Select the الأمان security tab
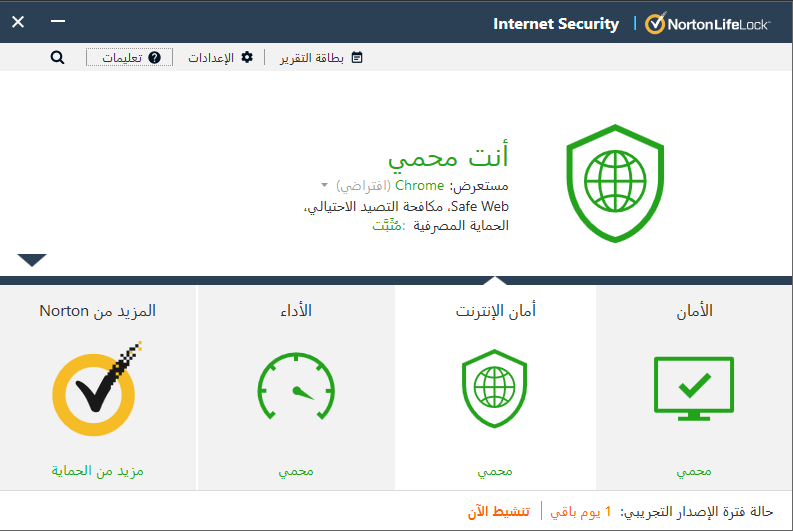The height and width of the screenshot is (531, 793). click(694, 387)
